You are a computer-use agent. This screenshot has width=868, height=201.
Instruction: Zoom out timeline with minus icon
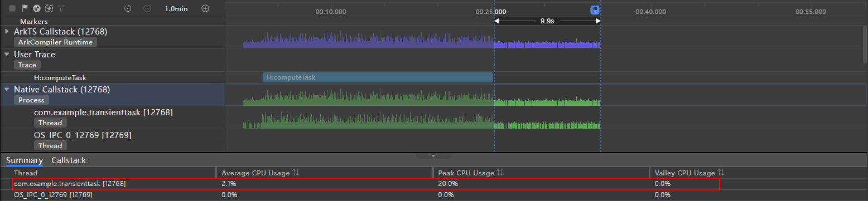[x=147, y=8]
